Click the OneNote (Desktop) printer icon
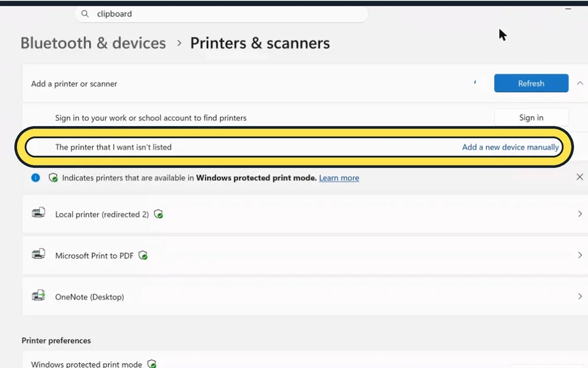 38,295
